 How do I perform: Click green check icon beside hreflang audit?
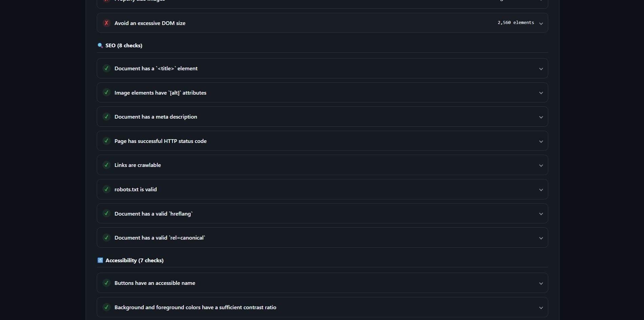(106, 214)
